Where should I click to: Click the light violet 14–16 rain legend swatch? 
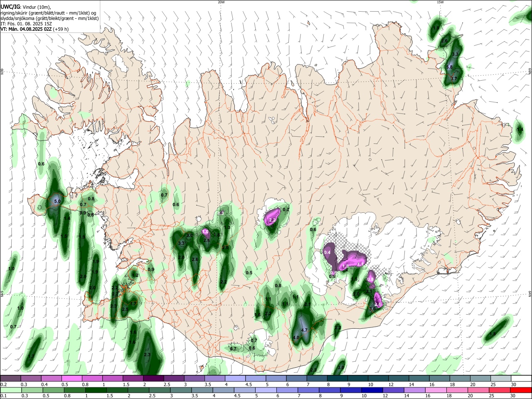(x=415, y=390)
